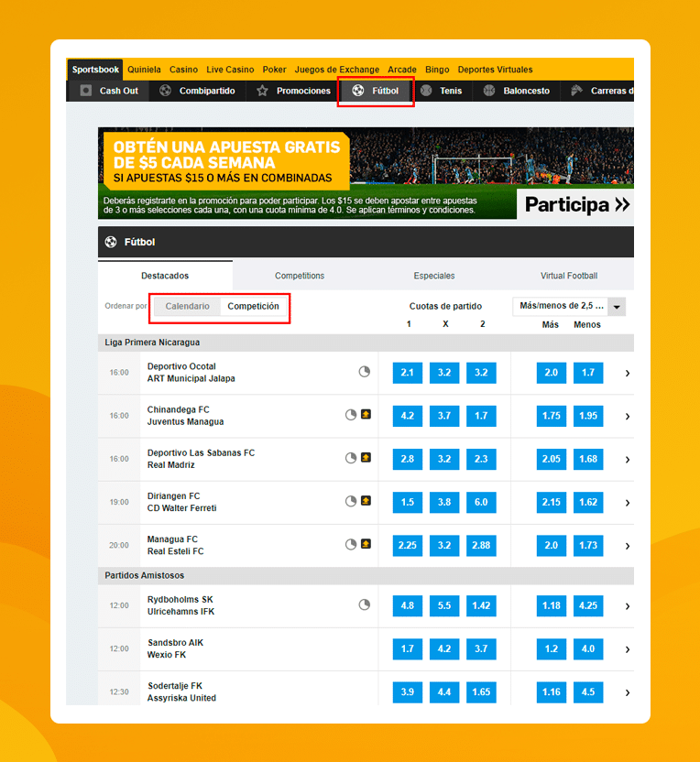Click the orange arrow icon for Diriangen FC
The height and width of the screenshot is (762, 700).
click(x=366, y=501)
